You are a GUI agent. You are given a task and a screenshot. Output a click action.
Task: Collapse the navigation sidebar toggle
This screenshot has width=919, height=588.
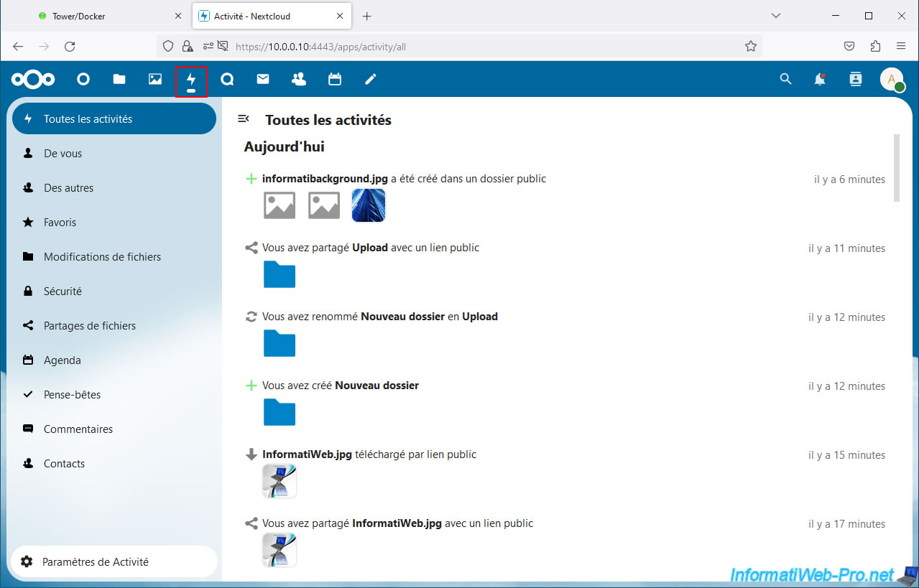[244, 119]
